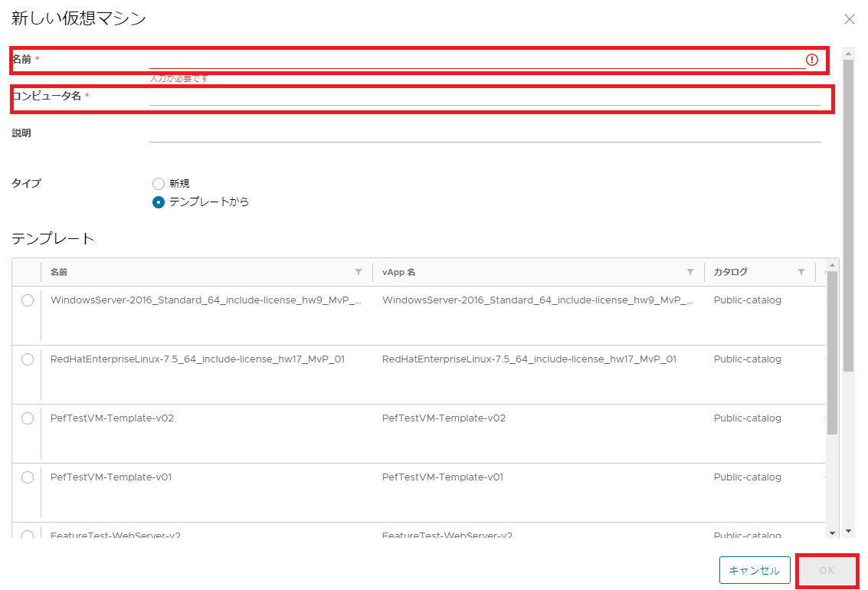Viewport: 868px width, 590px height.
Task: Select RedHatEnterpriseLinux-7.5 template radio button
Action: [x=28, y=359]
